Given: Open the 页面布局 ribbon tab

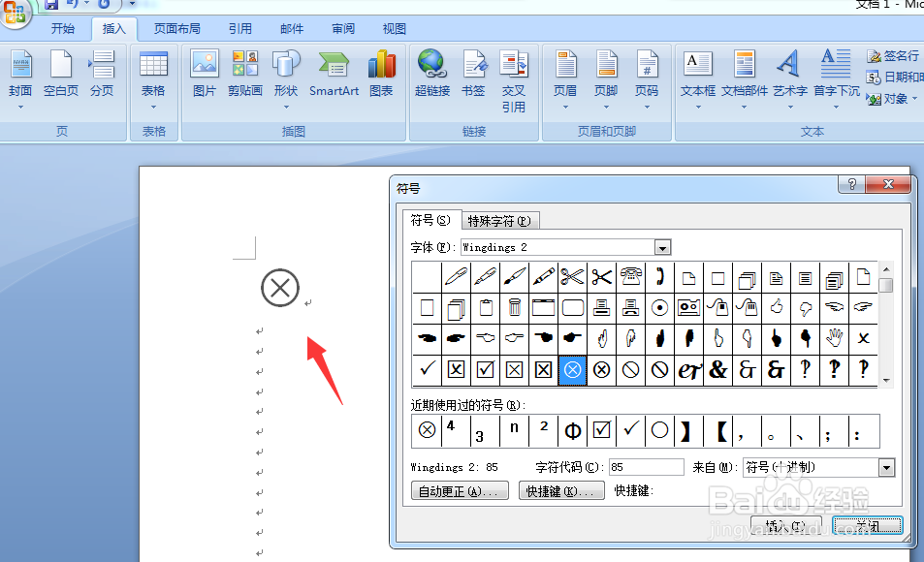Looking at the screenshot, I should (176, 28).
